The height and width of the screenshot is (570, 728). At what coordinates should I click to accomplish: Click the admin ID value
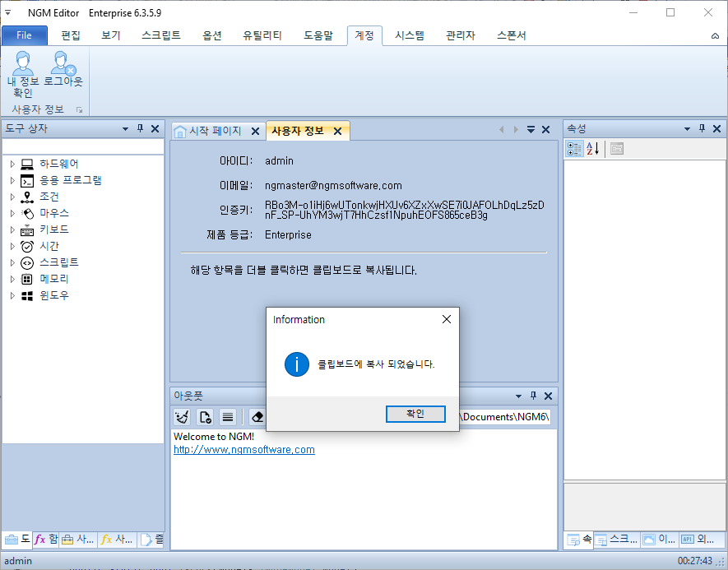pyautogui.click(x=279, y=161)
